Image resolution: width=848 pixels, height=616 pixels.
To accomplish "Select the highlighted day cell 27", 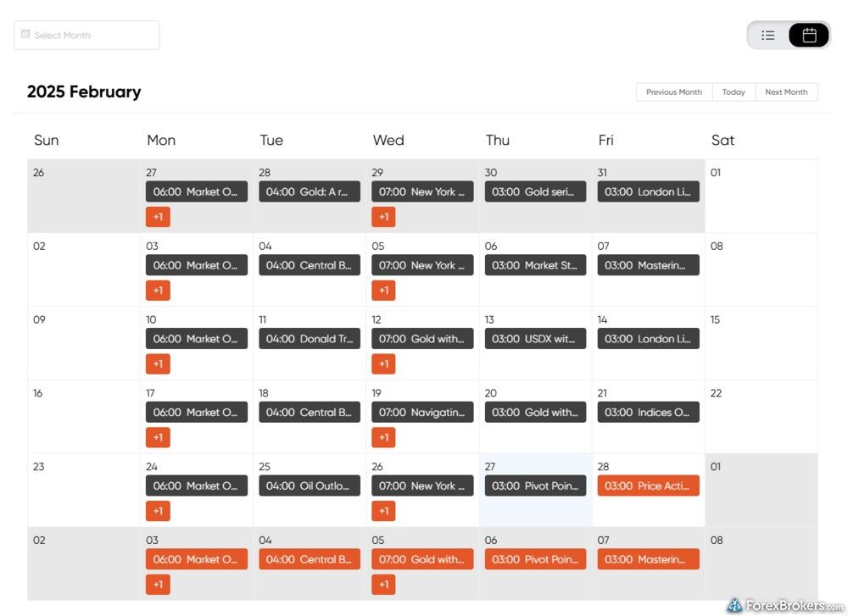I will [535, 490].
